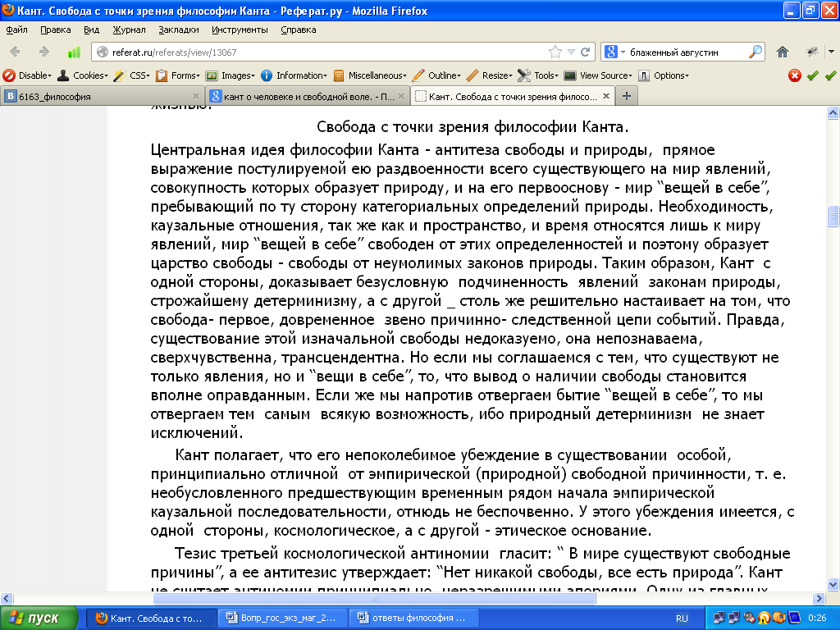Image resolution: width=840 pixels, height=630 pixels.
Task: Open the CSS toolbar menu
Action: coord(132,75)
